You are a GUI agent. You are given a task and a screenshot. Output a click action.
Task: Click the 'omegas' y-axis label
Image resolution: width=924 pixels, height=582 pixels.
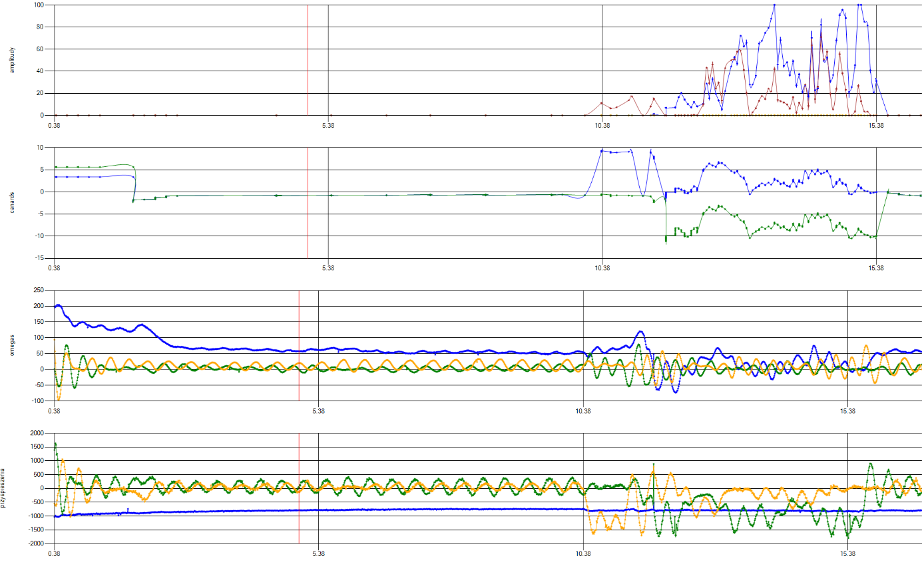12,345
